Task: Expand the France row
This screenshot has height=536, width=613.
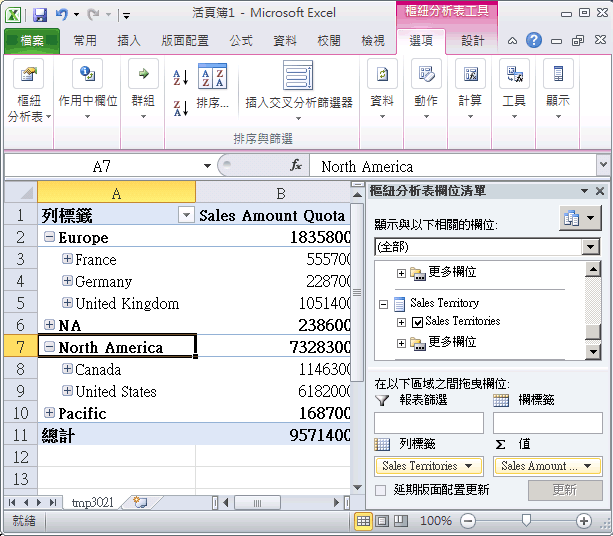Action: [67, 258]
